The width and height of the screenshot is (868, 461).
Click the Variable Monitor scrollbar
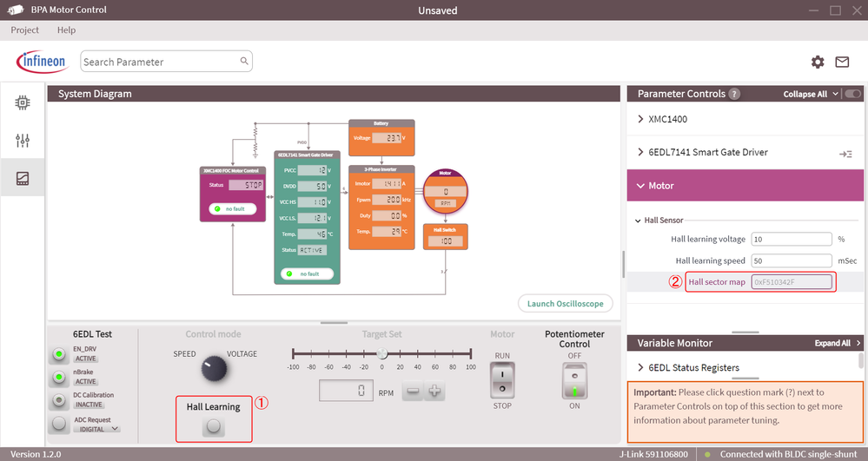[861, 360]
